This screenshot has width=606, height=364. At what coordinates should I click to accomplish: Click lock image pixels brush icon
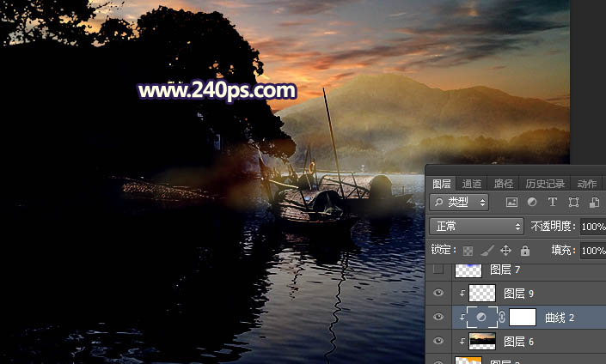point(487,251)
